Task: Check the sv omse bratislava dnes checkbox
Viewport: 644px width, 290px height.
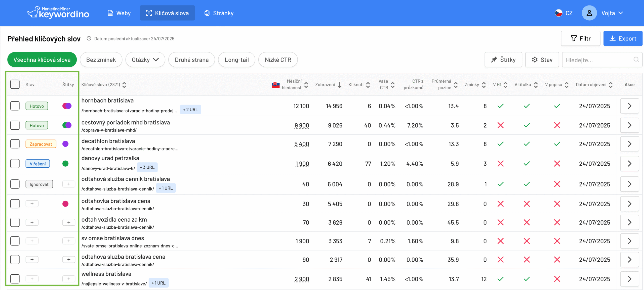Action: pos(15,241)
